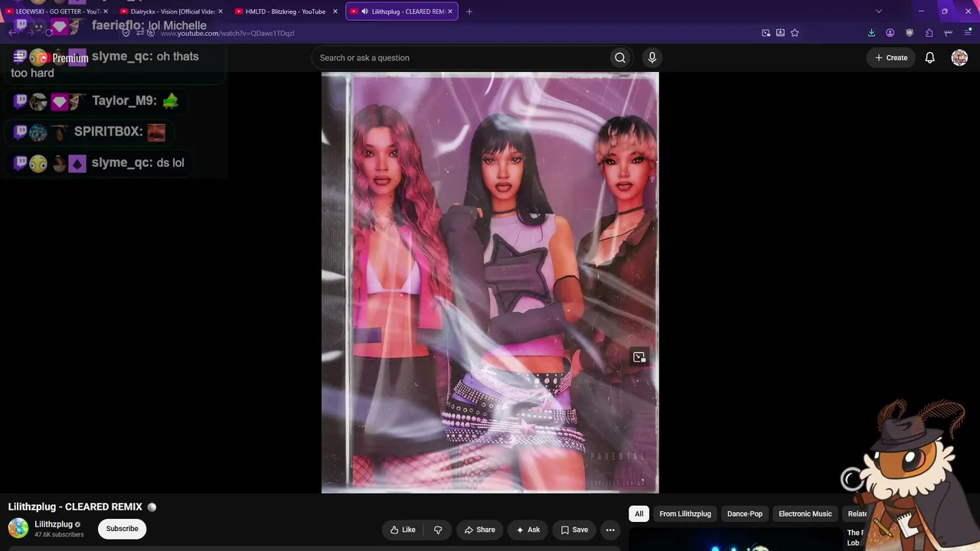Close the LEOEWSKI - GO GETTER tab

click(106, 11)
